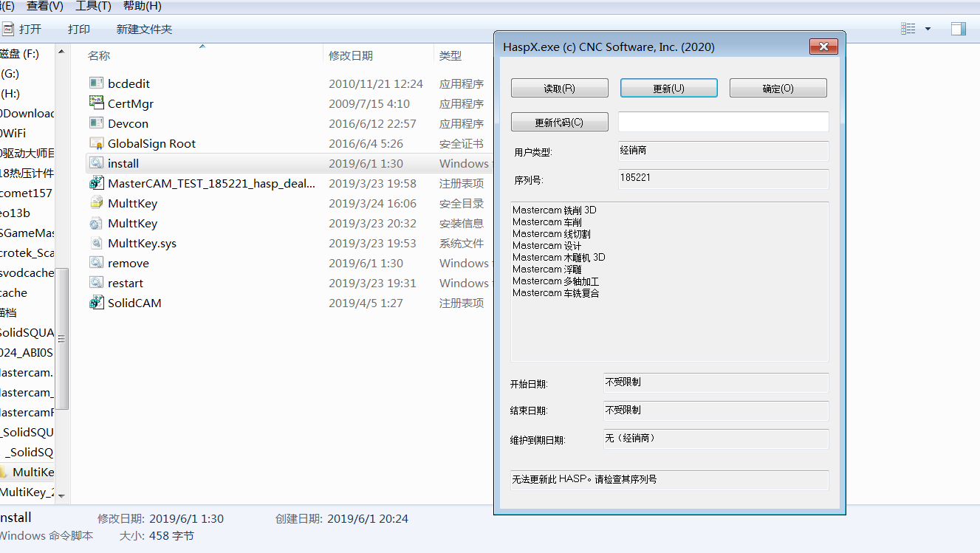Select the GlobalSign Root certificate icon

click(x=96, y=143)
